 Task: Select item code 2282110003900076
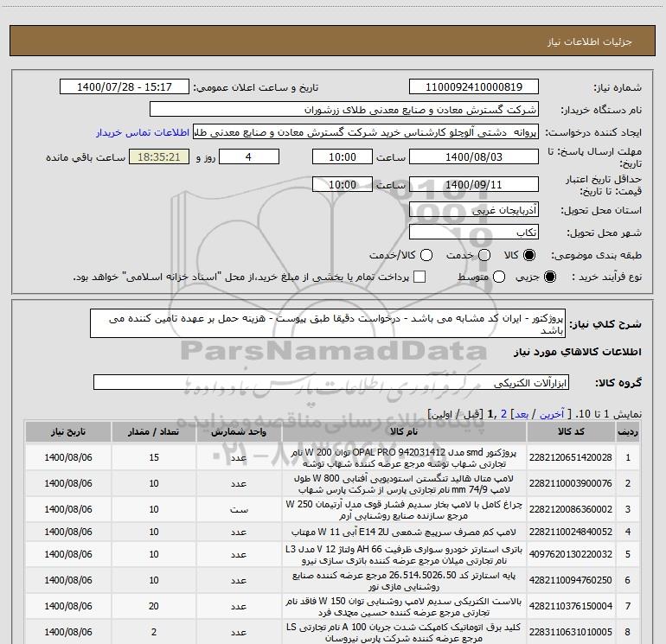[x=571, y=483]
